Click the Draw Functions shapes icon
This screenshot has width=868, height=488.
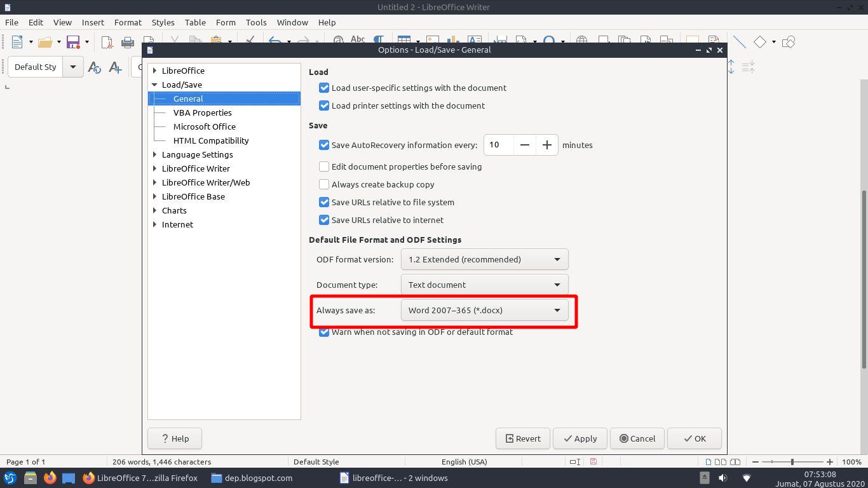coord(789,42)
